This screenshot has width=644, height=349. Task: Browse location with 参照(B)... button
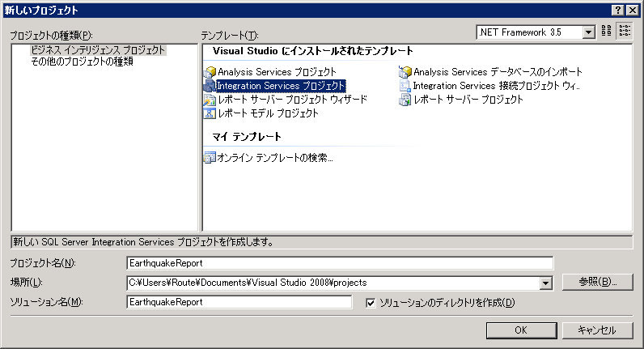tap(597, 282)
